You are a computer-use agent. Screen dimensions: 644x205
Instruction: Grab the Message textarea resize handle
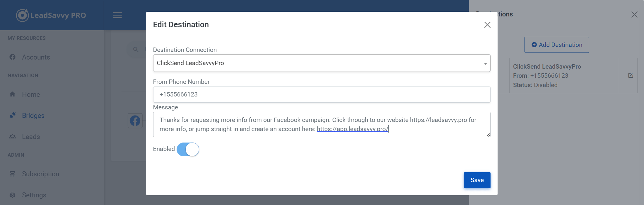pyautogui.click(x=488, y=135)
